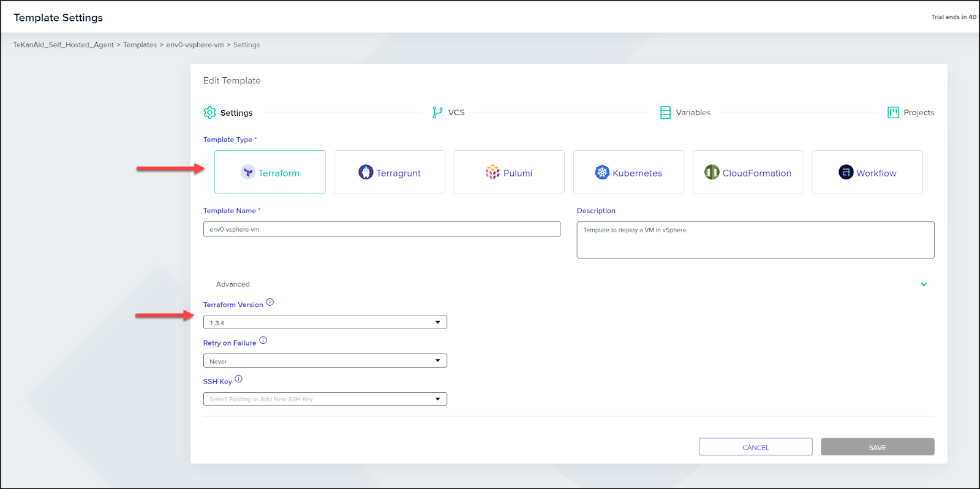Screen dimensions: 980x489
Task: Open TeKanAid_Self_Hosted_Agent breadcrumb link
Action: point(64,45)
